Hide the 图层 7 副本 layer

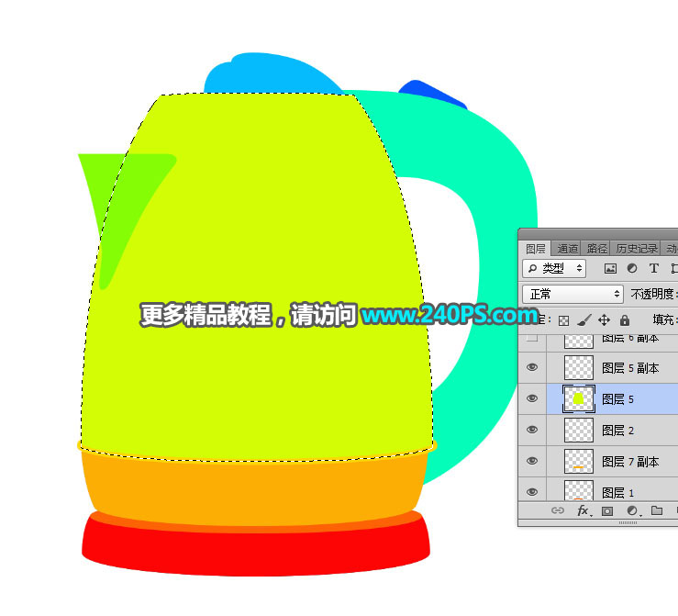(x=532, y=461)
